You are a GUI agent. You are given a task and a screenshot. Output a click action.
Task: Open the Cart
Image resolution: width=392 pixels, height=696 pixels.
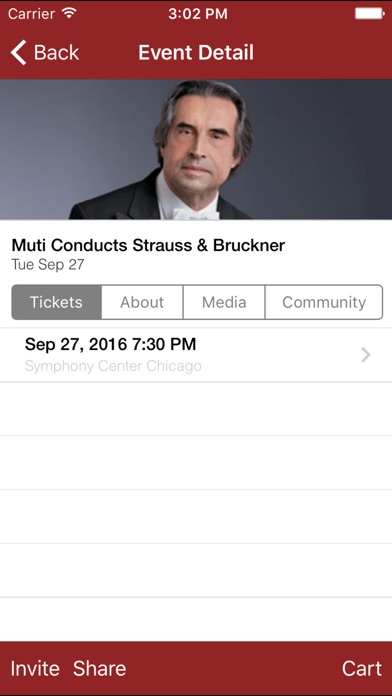point(362,668)
